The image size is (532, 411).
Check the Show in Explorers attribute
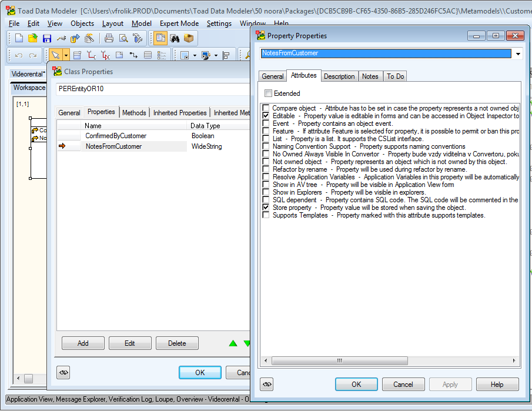(266, 192)
